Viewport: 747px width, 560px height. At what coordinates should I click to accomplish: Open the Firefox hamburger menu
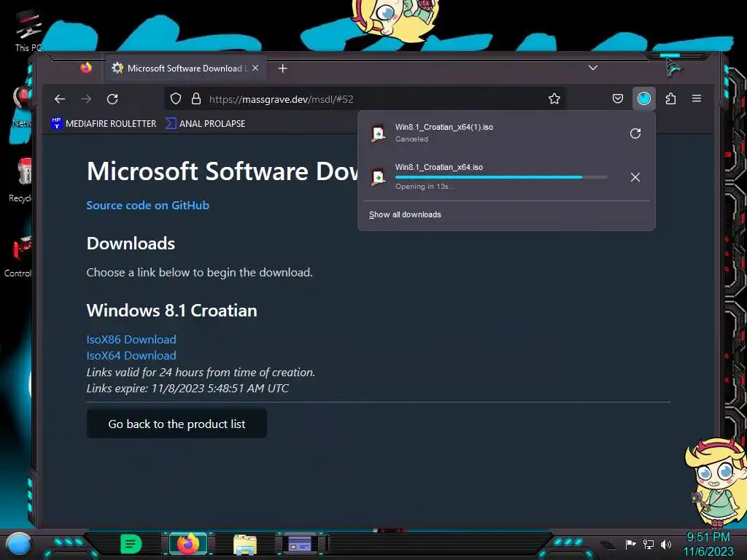[x=697, y=98]
